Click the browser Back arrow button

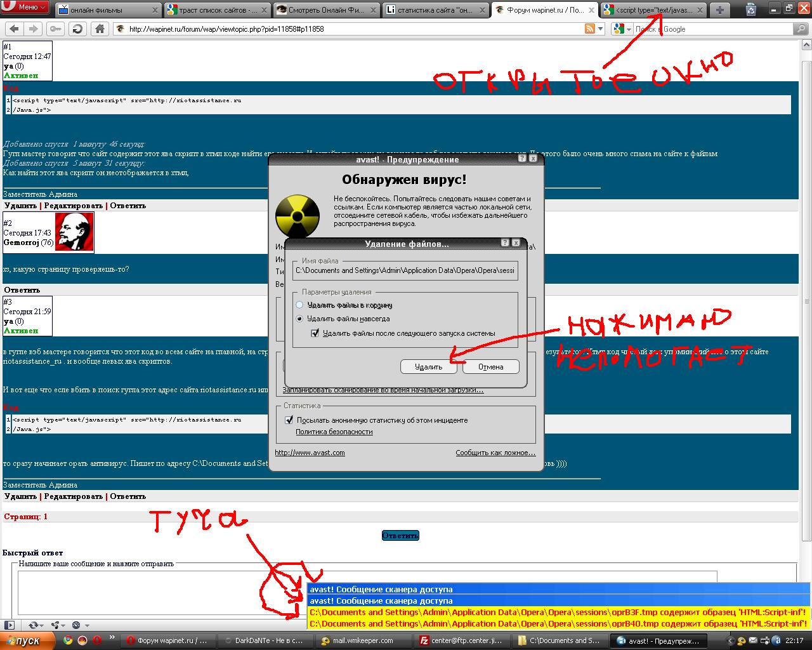click(14, 29)
